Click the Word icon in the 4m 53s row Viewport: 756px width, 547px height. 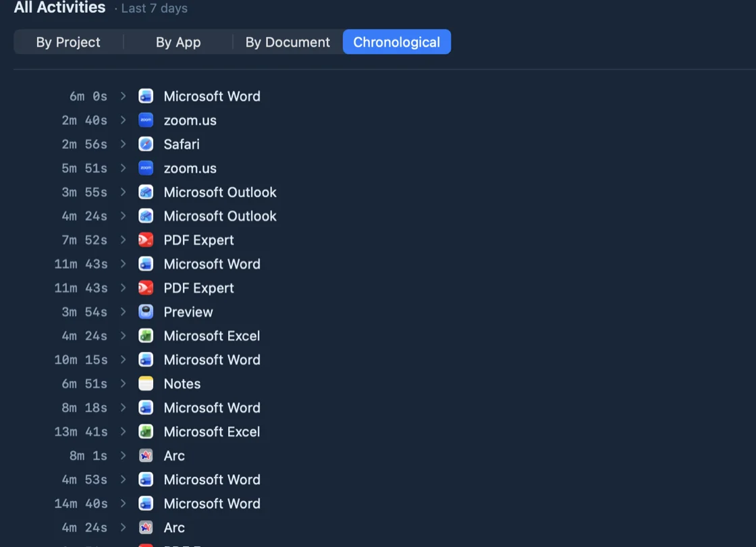click(x=146, y=479)
